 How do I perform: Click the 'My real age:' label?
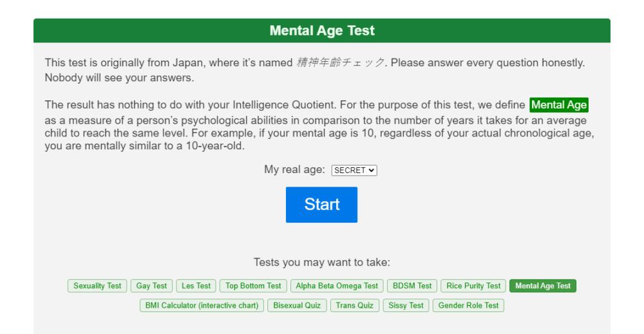pos(294,170)
